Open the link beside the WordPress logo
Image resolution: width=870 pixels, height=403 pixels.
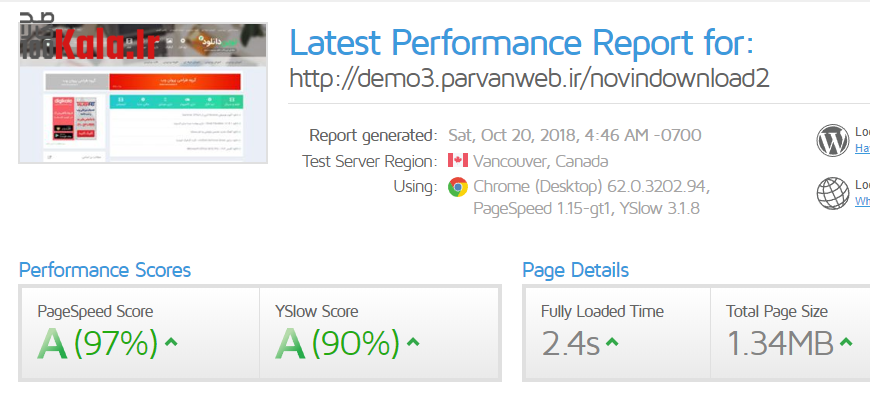pyautogui.click(x=862, y=149)
